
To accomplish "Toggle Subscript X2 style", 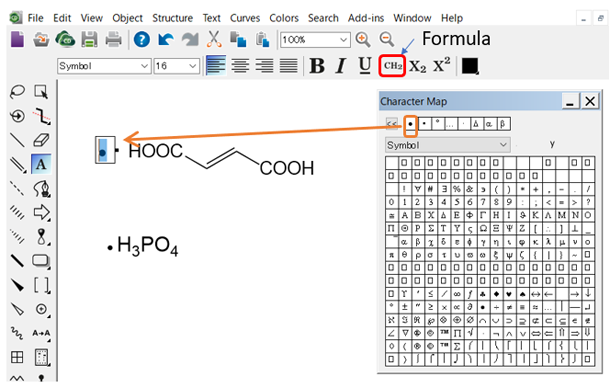I will tap(417, 66).
